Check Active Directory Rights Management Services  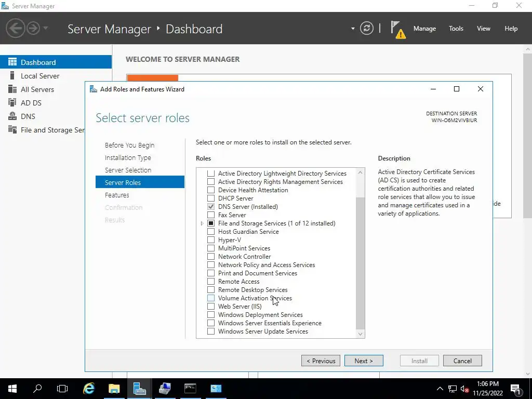(211, 181)
